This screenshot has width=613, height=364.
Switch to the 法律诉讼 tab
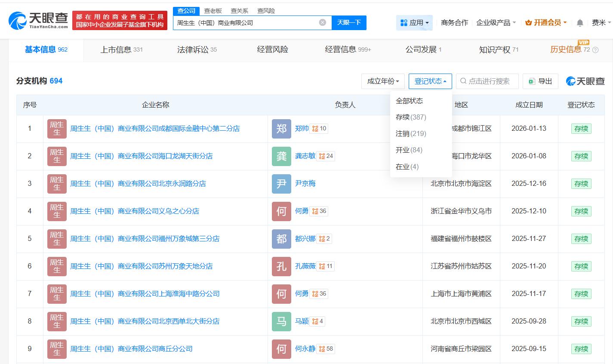(x=197, y=50)
